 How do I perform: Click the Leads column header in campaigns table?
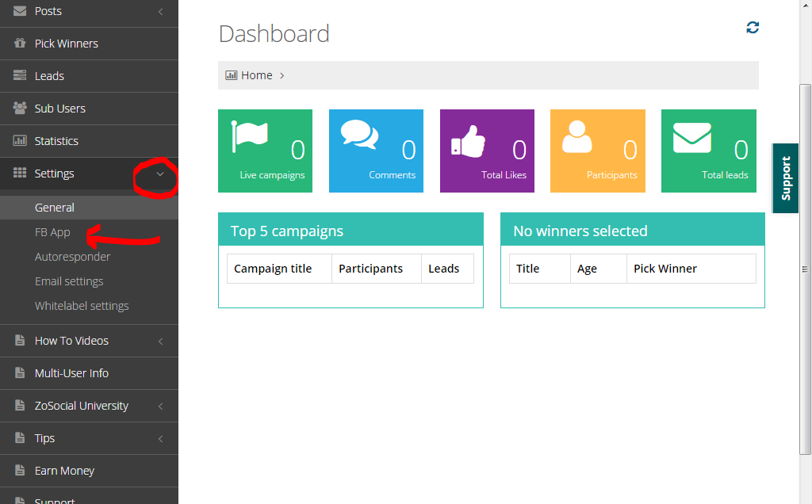click(x=447, y=269)
